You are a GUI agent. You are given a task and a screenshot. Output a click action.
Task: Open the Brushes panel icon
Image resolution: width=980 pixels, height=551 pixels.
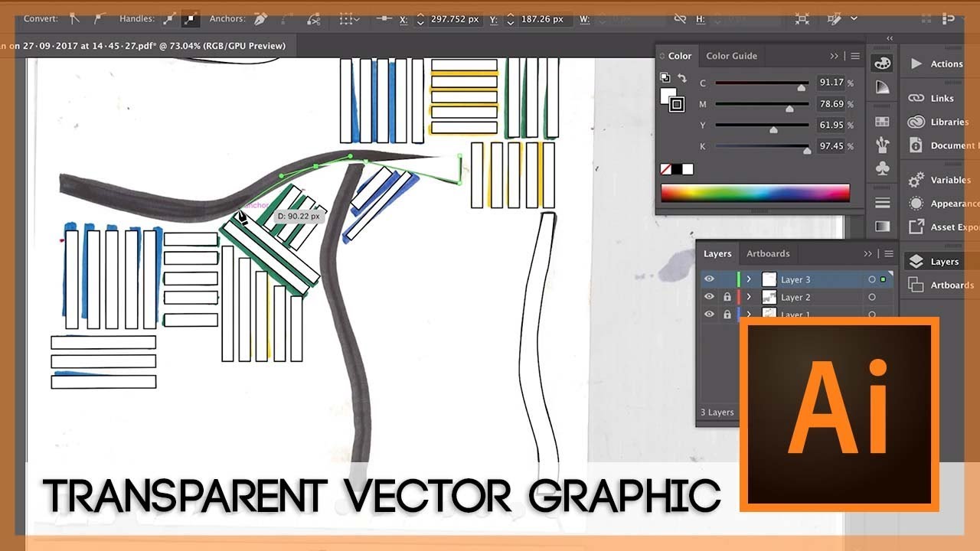882,145
